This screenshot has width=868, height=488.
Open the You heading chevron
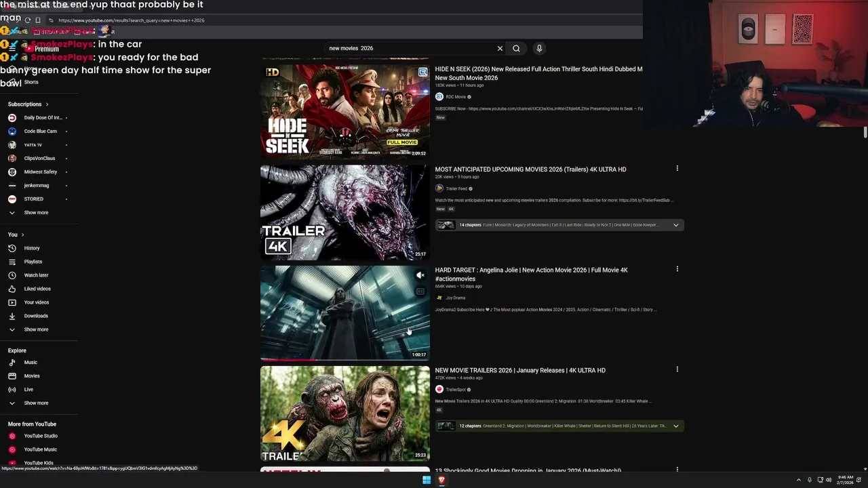[22, 235]
